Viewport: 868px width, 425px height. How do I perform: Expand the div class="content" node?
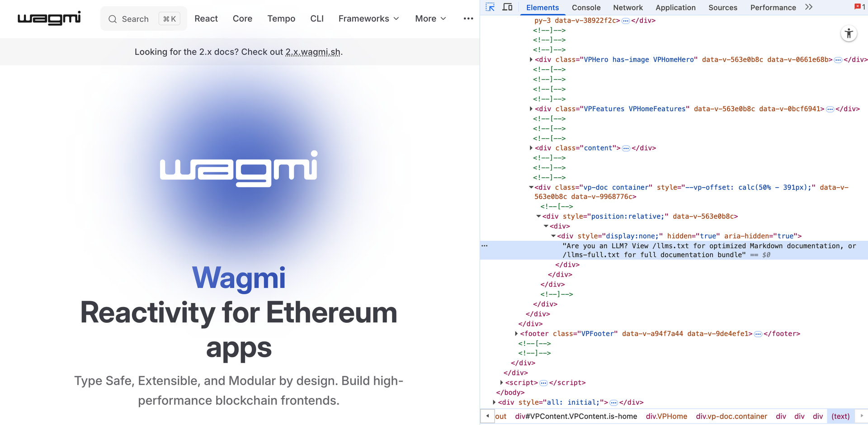pyautogui.click(x=531, y=148)
